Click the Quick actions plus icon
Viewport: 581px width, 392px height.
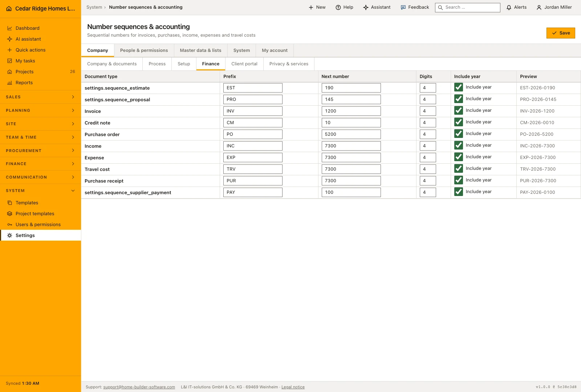(x=10, y=50)
